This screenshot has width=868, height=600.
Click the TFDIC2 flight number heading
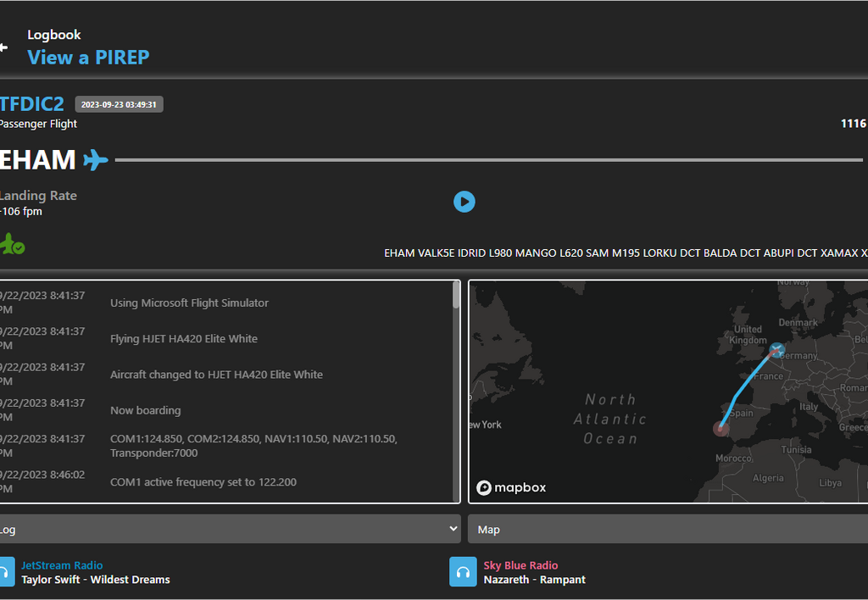[x=32, y=104]
